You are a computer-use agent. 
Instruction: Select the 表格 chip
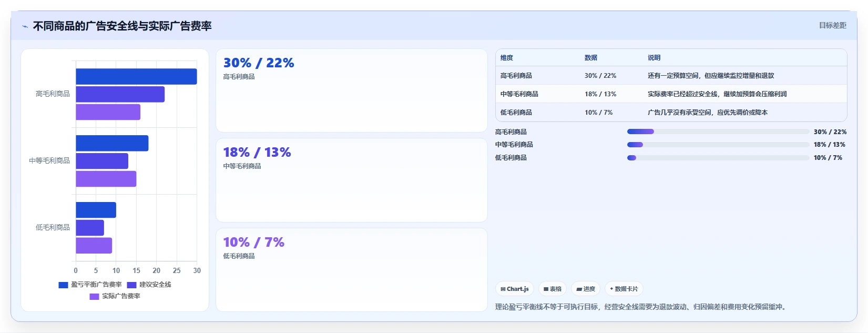click(553, 289)
